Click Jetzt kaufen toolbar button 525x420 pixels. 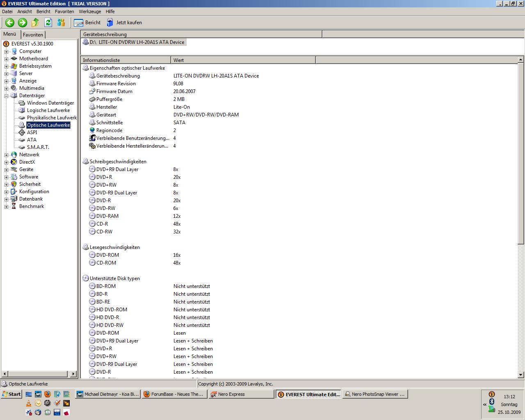point(124,23)
